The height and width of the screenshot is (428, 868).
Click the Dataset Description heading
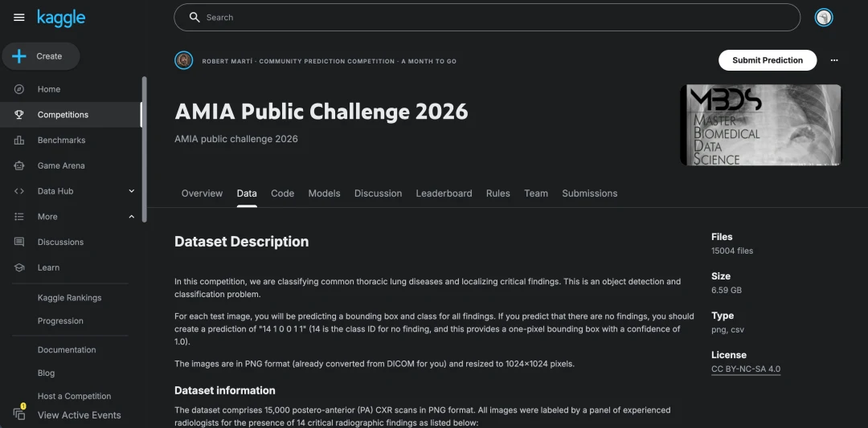coord(241,242)
